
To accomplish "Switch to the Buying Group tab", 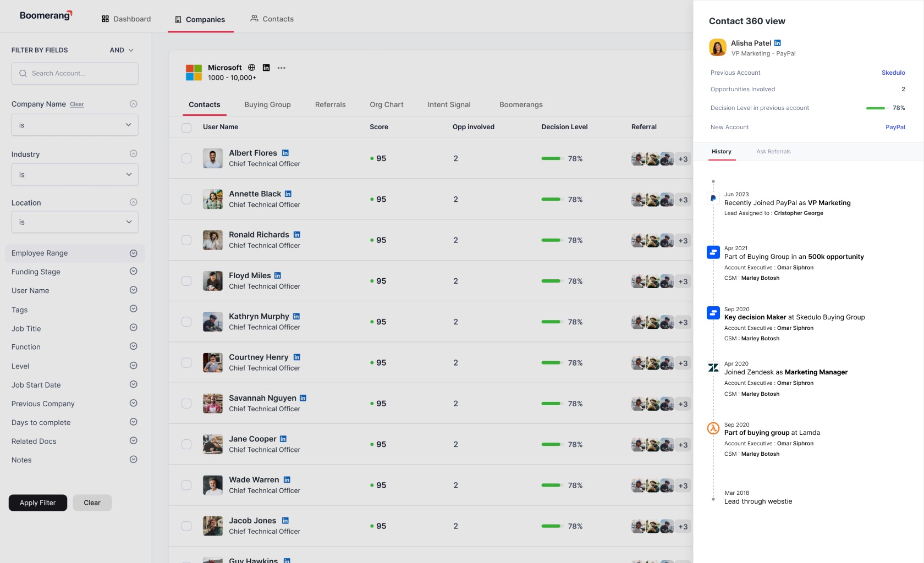I will (267, 104).
